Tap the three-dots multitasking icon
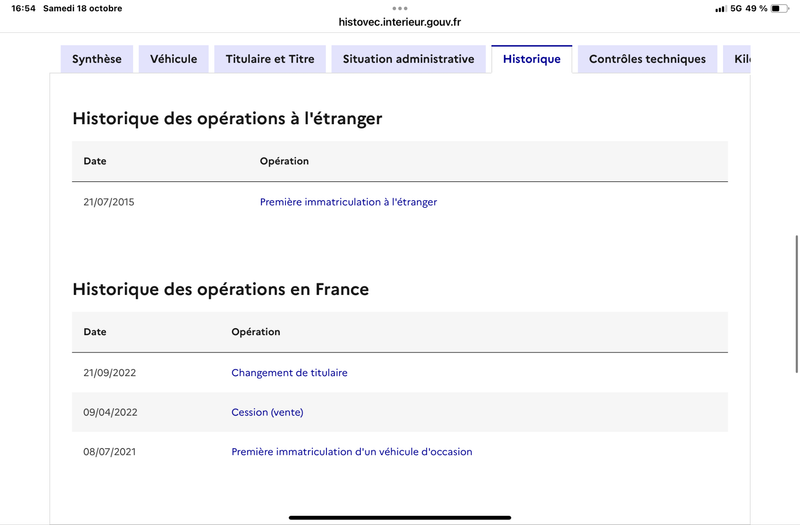 400,8
